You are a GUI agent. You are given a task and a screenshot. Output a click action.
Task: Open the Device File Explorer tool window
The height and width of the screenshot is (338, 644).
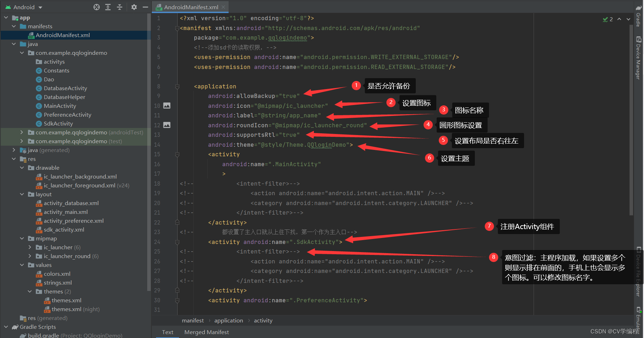(638, 272)
